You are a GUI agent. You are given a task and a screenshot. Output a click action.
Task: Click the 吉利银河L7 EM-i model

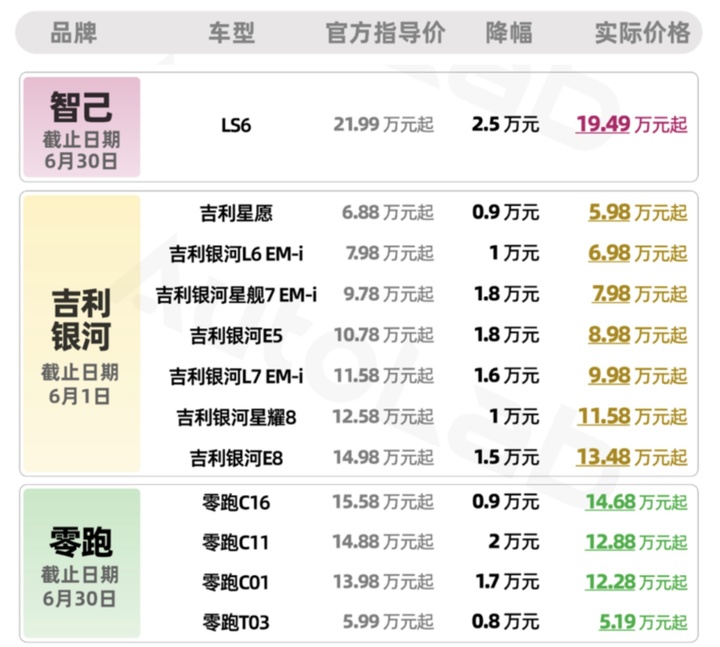point(236,377)
